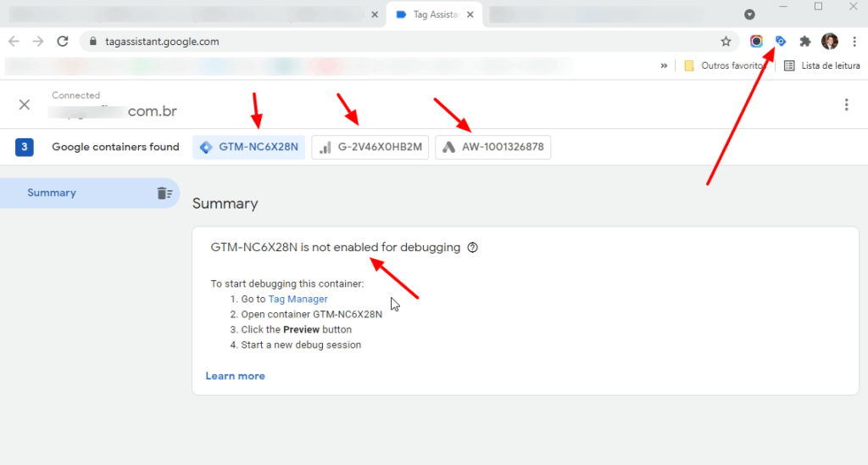Close the blurred first browser tab
Screen dimensions: 868x465
coord(375,14)
